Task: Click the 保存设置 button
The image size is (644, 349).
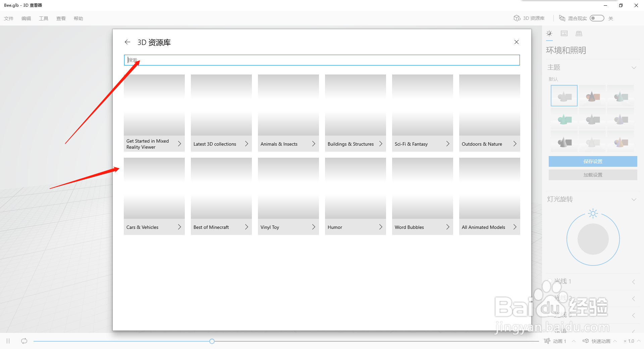Action: (593, 161)
